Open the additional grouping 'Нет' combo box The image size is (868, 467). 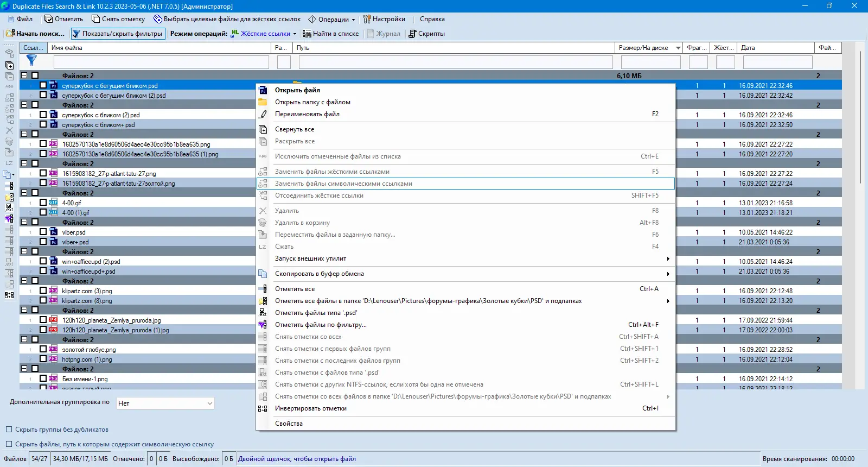click(165, 403)
